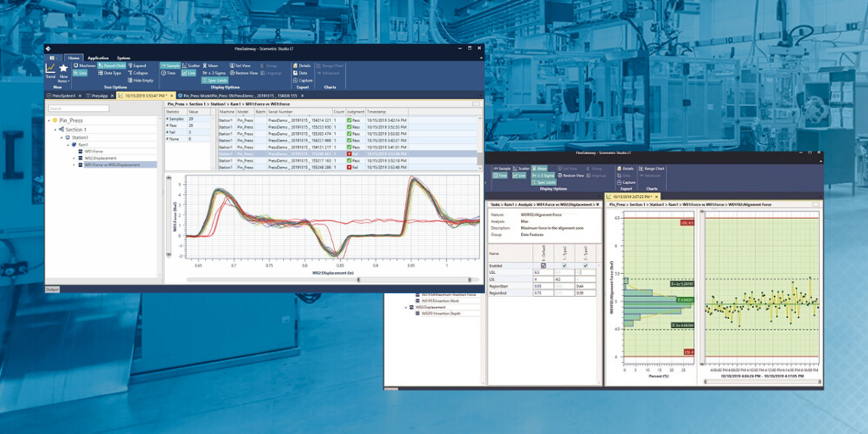Switch to the Application ribbon tab
Screen dimensions: 868x434
[98, 58]
